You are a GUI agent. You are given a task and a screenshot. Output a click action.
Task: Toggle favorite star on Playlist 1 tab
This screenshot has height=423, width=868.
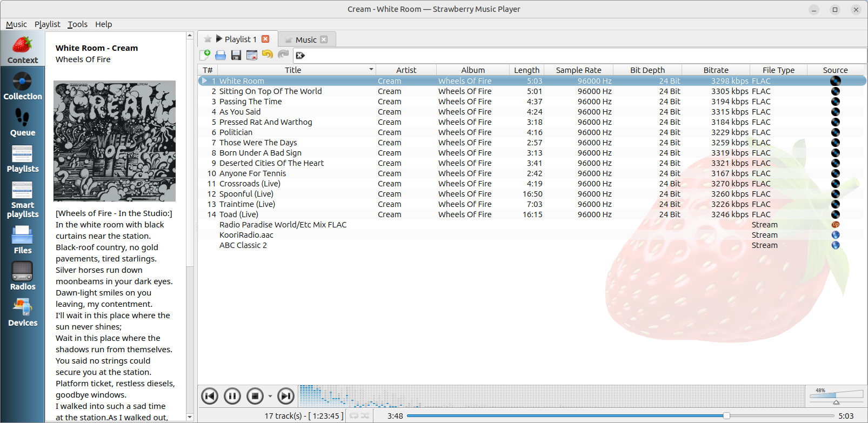pos(208,39)
